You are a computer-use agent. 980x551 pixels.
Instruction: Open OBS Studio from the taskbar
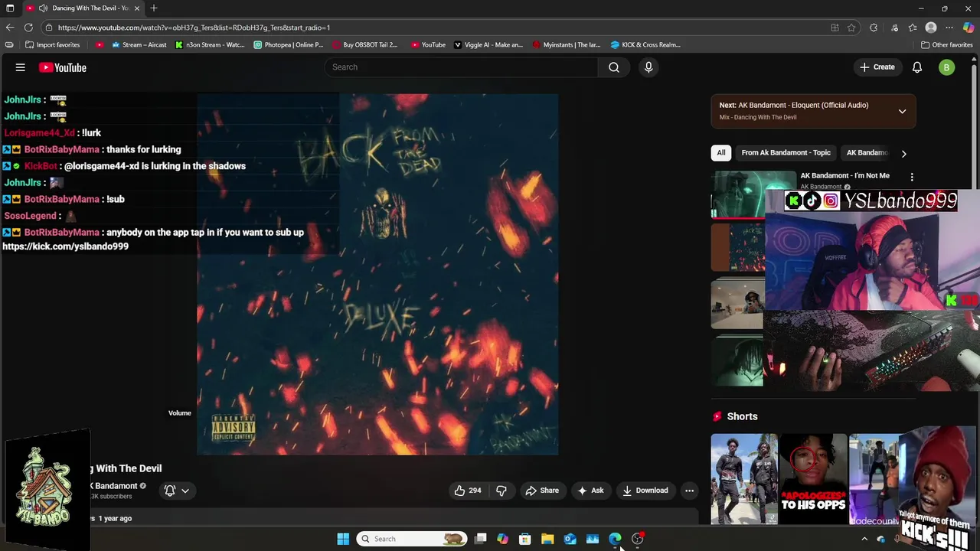(x=637, y=539)
